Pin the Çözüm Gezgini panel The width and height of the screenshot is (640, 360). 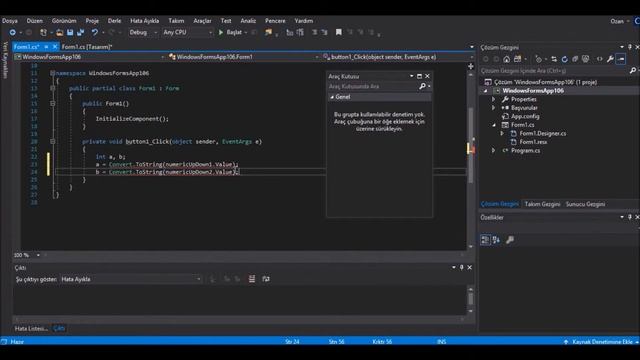(630, 47)
